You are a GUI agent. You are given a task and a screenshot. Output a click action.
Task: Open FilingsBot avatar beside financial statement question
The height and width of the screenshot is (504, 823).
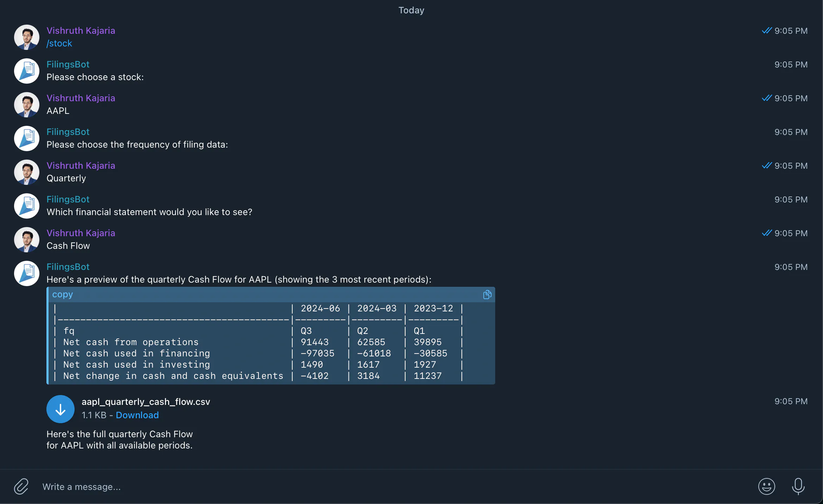[27, 206]
